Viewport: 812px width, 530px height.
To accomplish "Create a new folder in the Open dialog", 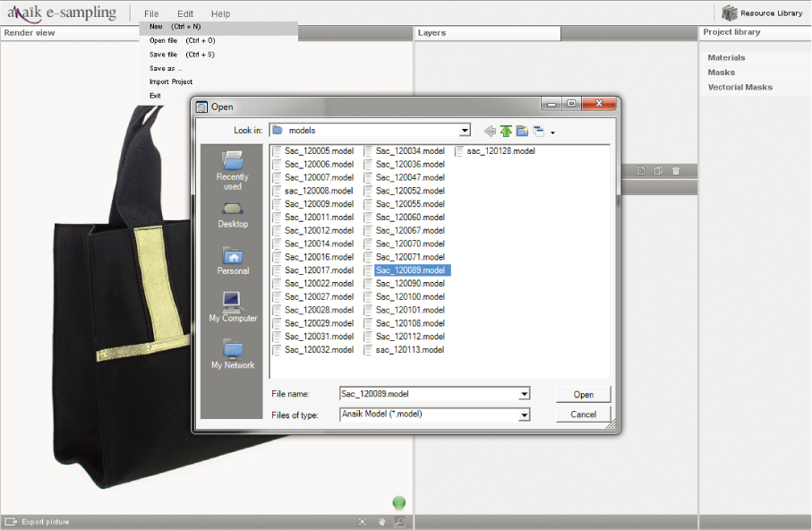I will (x=522, y=131).
